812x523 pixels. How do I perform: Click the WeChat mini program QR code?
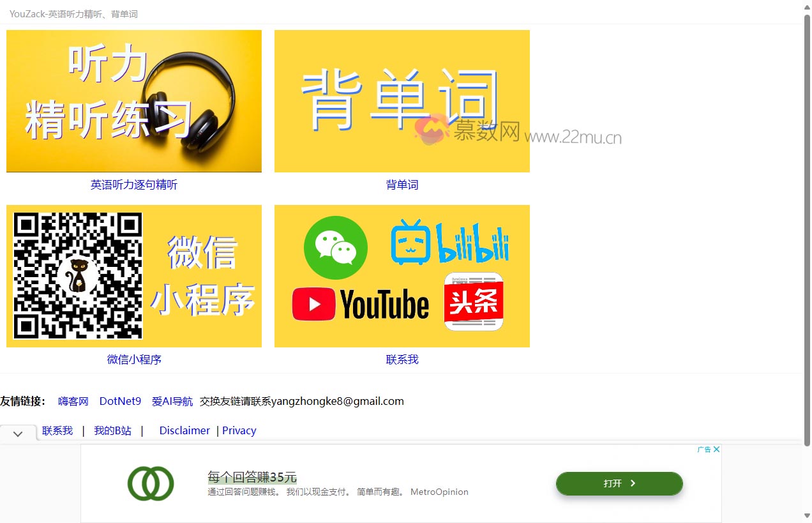click(x=78, y=276)
